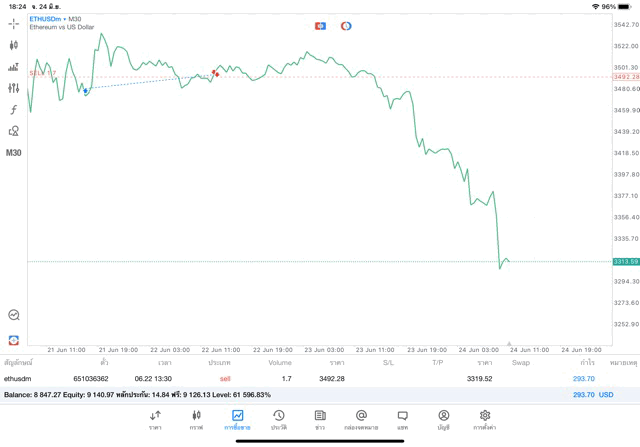Viewport: 640px width, 447px height.
Task: Switch to the History (ประวัติ) tab
Action: tap(279, 420)
